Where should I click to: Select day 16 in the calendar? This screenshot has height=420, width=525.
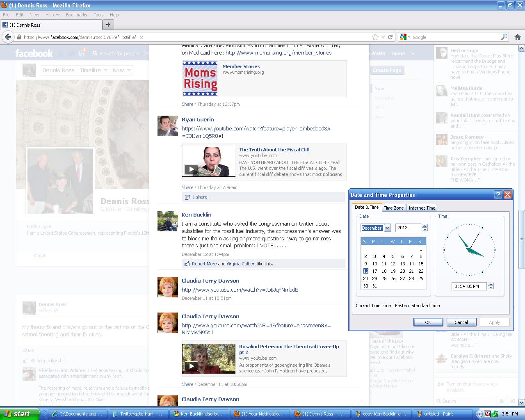coord(365,271)
